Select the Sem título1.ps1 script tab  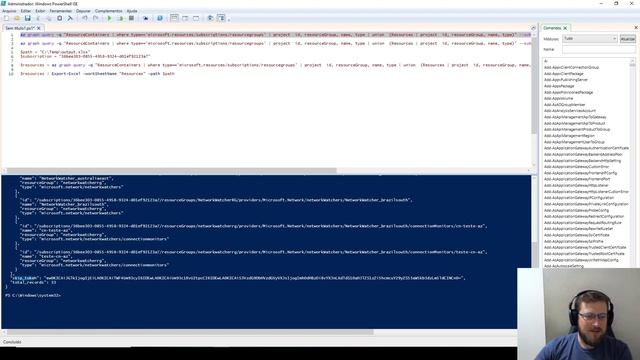coord(20,28)
